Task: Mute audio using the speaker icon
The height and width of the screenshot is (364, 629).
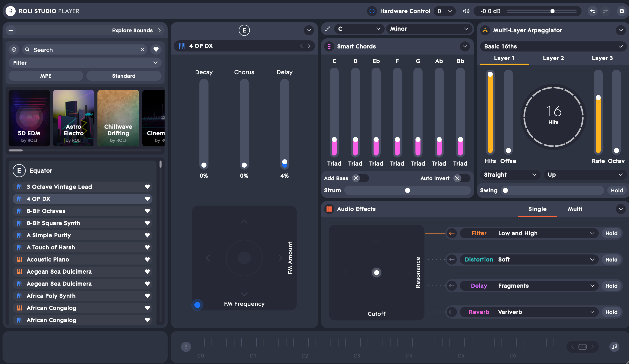Action: click(x=466, y=11)
